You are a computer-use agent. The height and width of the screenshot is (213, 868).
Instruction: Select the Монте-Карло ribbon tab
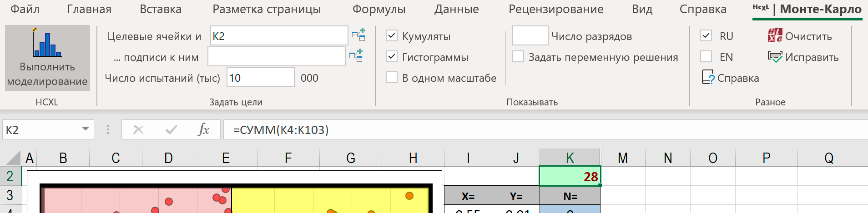(807, 9)
